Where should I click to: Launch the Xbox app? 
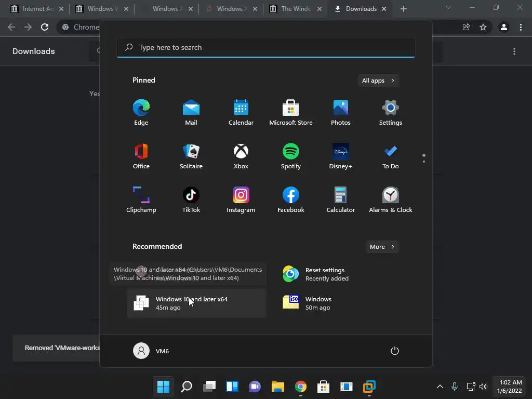pyautogui.click(x=241, y=156)
